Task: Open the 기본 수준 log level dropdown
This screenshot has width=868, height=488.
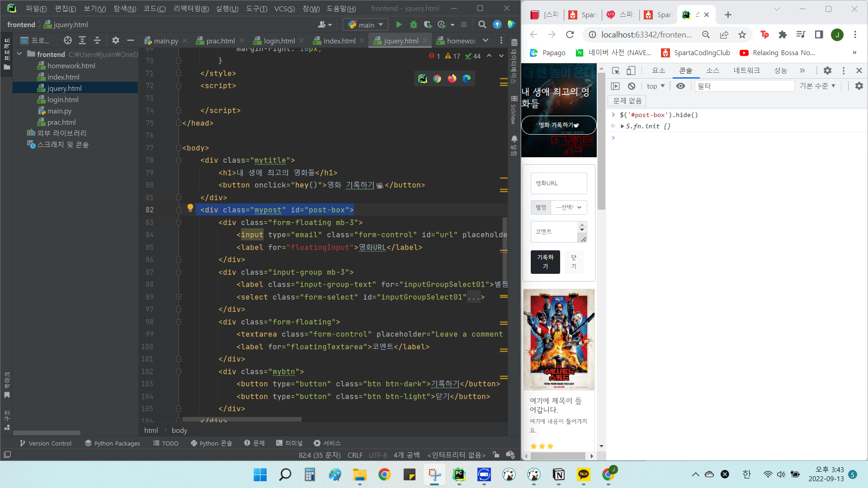Action: (817, 86)
